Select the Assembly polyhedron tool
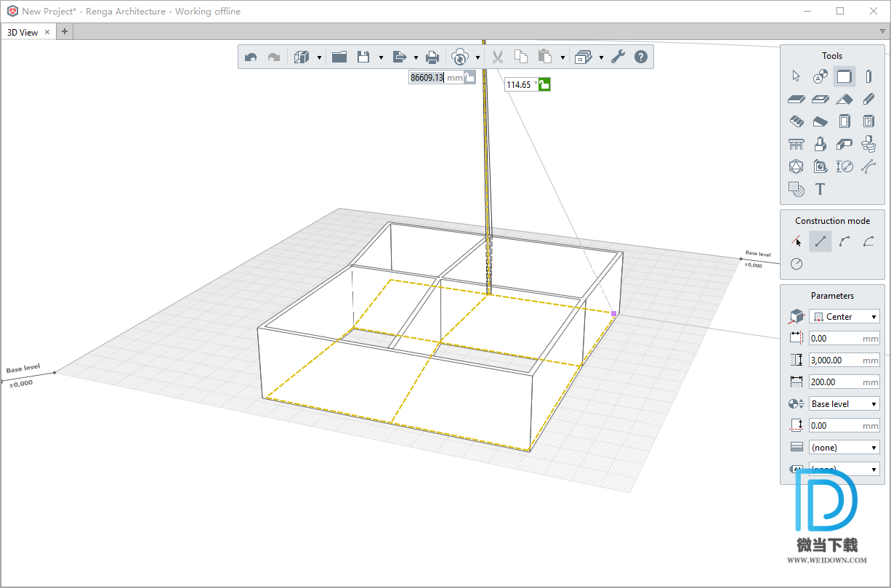 pos(796,166)
